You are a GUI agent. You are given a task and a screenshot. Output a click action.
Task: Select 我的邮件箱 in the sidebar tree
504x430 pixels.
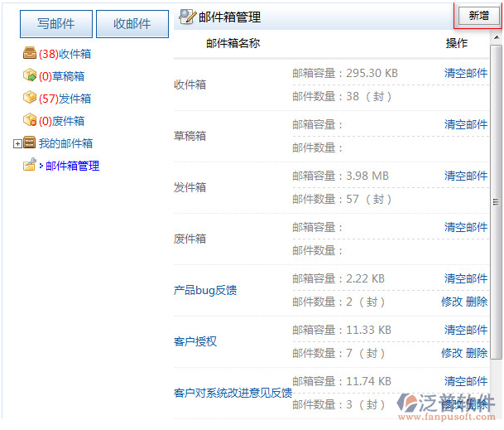coord(65,143)
